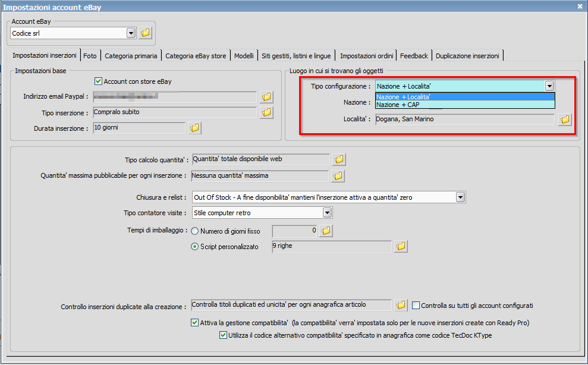
Task: Open folder icon next to Account eBay dropdown
Action: pyautogui.click(x=145, y=33)
